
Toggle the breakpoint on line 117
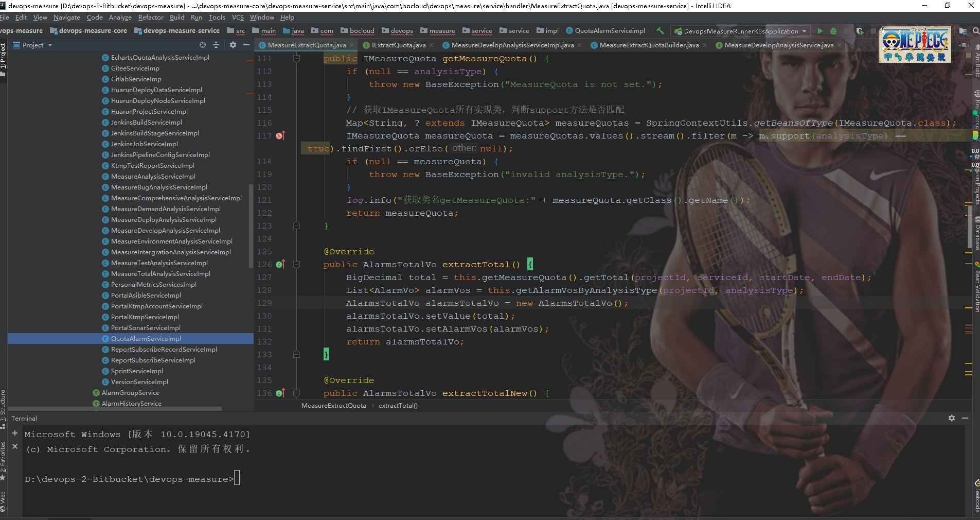point(280,136)
